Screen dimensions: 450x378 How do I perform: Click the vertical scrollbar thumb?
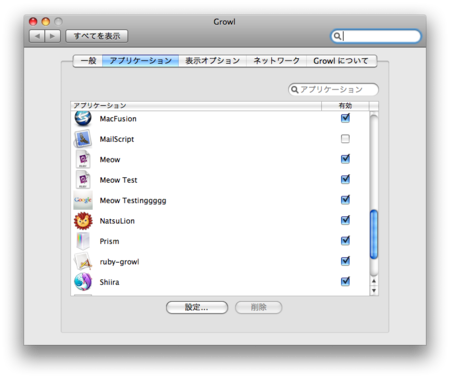pyautogui.click(x=374, y=234)
